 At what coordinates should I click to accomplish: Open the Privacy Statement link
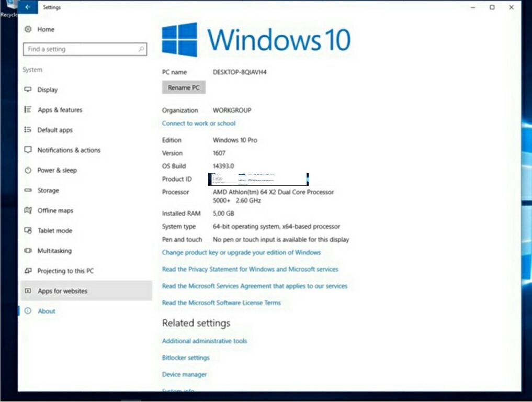click(x=250, y=269)
